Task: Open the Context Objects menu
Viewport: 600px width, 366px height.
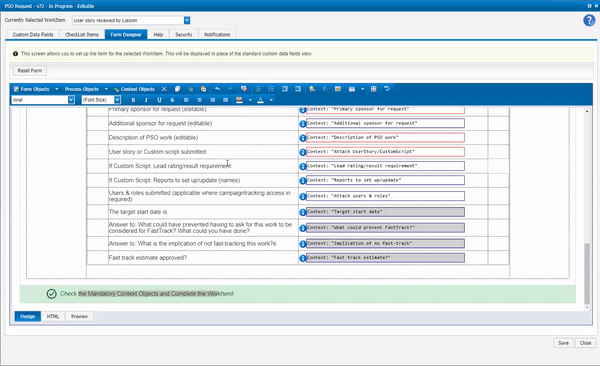Action: pos(134,89)
